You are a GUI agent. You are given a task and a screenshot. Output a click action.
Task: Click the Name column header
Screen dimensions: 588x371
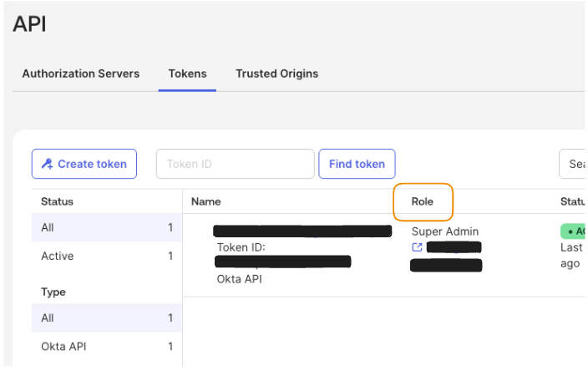pyautogui.click(x=205, y=201)
